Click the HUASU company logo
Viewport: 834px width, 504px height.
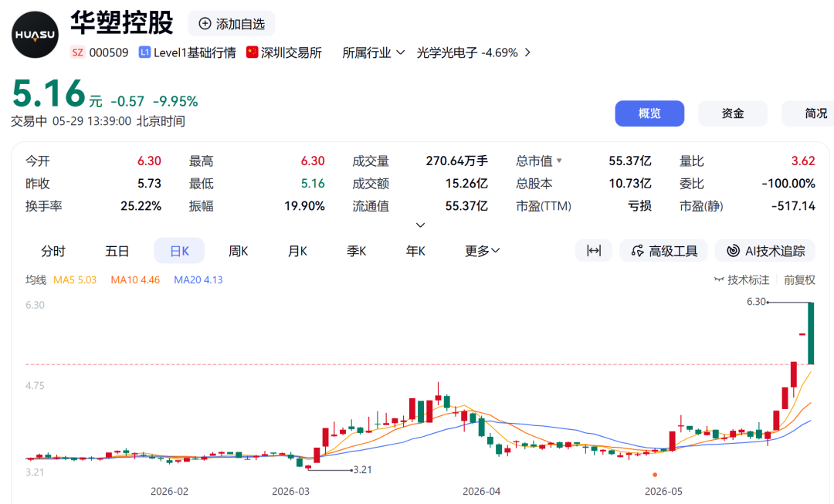coord(35,35)
